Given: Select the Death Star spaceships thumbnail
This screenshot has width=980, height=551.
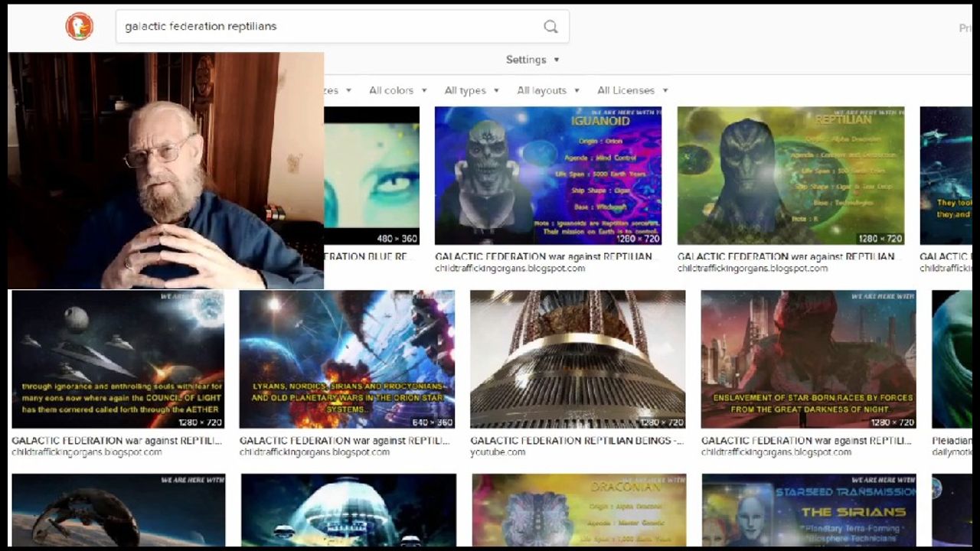Looking at the screenshot, I should tap(118, 359).
